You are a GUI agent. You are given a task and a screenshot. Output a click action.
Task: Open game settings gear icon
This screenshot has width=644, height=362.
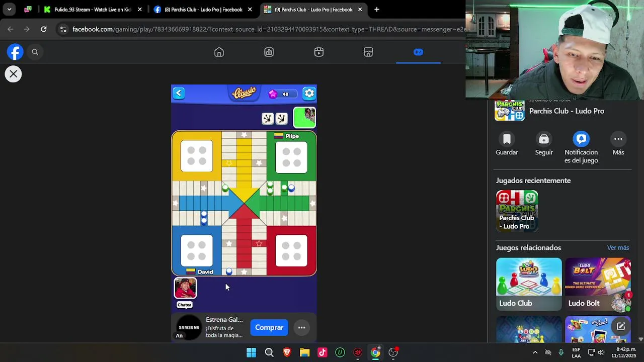[x=309, y=93]
